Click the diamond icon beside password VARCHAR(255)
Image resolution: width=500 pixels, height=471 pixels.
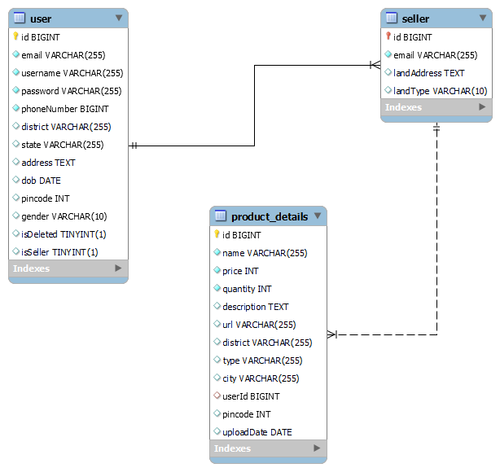16,90
